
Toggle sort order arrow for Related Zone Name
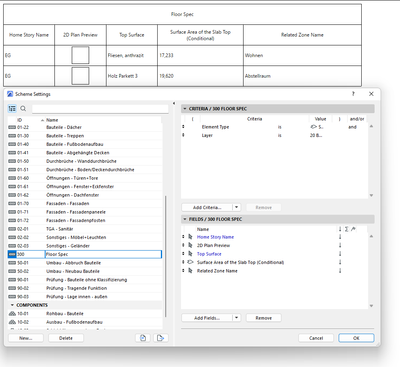340,271
